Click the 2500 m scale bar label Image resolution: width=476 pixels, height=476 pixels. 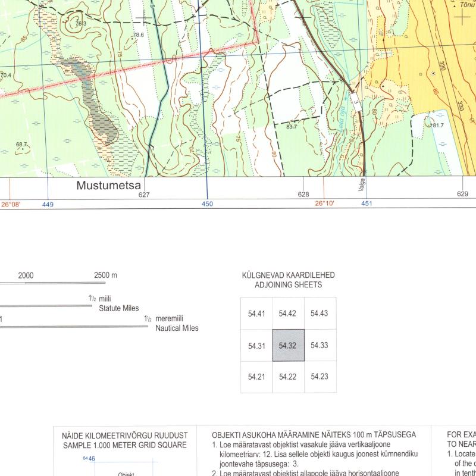106,275
